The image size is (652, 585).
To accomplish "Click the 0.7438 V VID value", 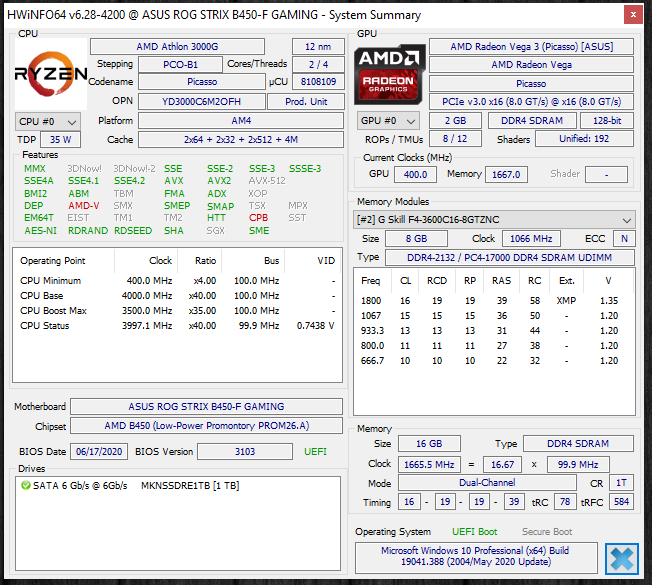I will (315, 326).
